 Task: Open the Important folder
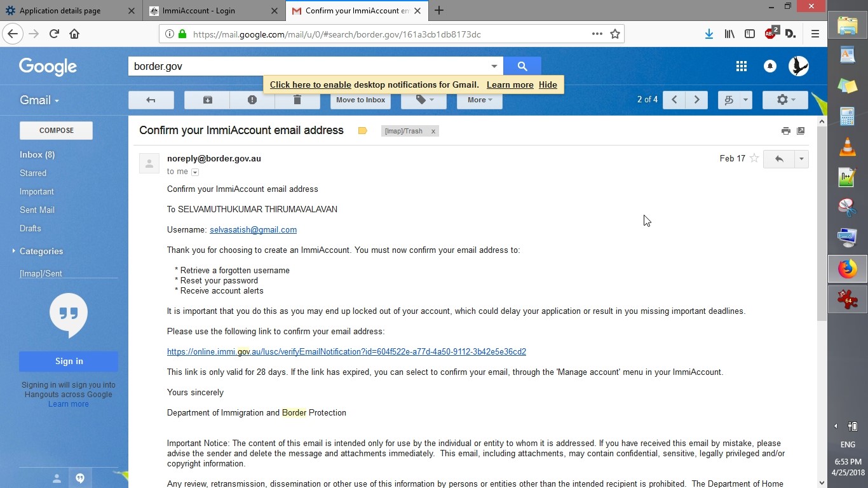pos(37,191)
